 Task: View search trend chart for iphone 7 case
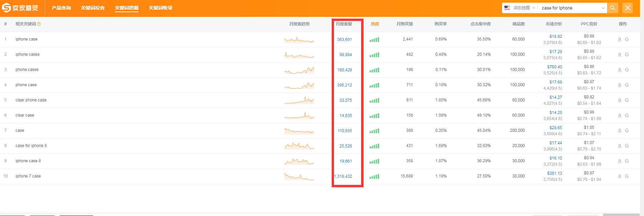pyautogui.click(x=299, y=176)
